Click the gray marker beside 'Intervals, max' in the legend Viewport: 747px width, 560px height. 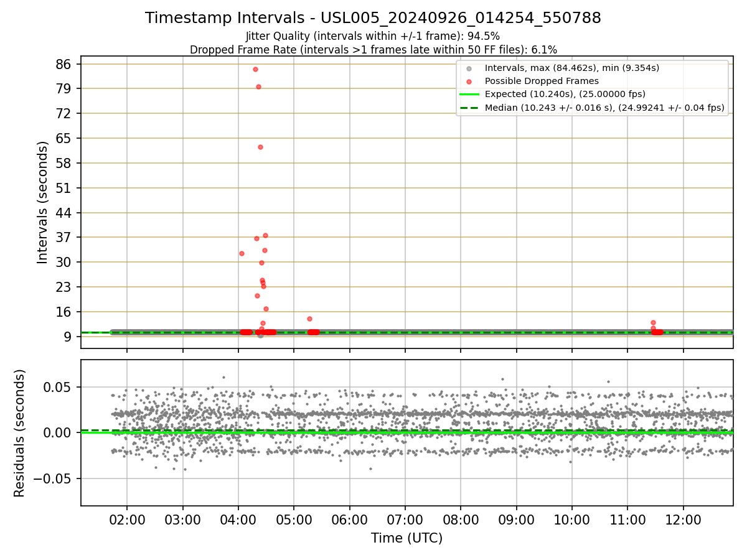point(469,68)
